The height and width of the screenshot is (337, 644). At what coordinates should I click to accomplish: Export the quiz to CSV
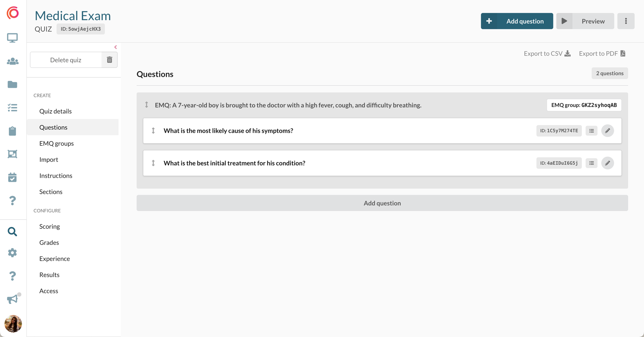[547, 53]
